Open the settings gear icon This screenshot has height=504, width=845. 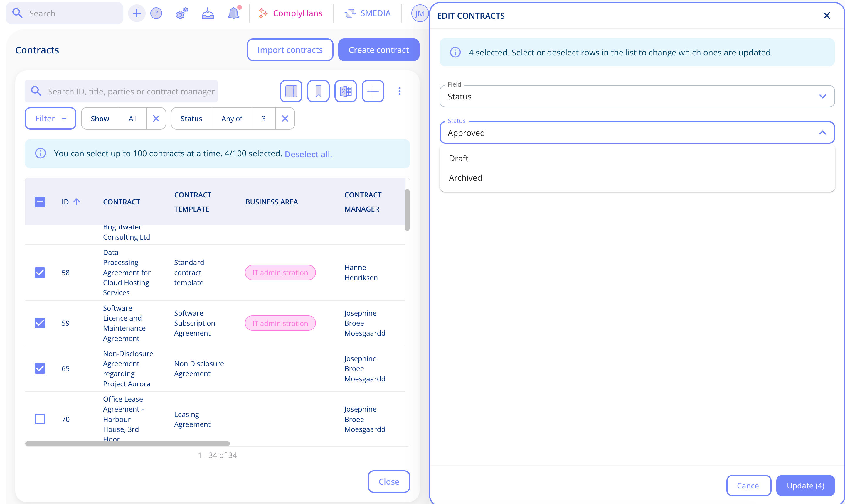click(181, 13)
